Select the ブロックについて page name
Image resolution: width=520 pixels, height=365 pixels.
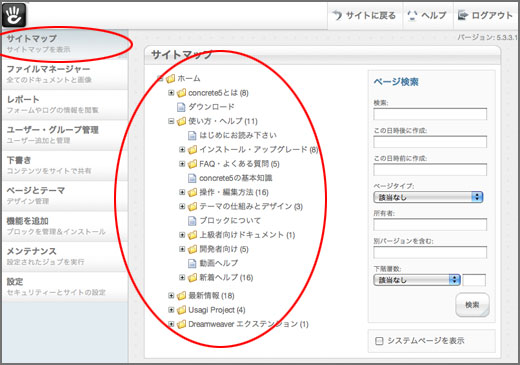(x=230, y=221)
